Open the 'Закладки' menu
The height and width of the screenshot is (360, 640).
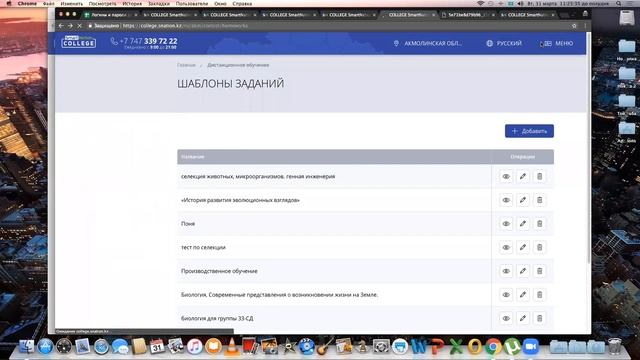click(159, 3)
